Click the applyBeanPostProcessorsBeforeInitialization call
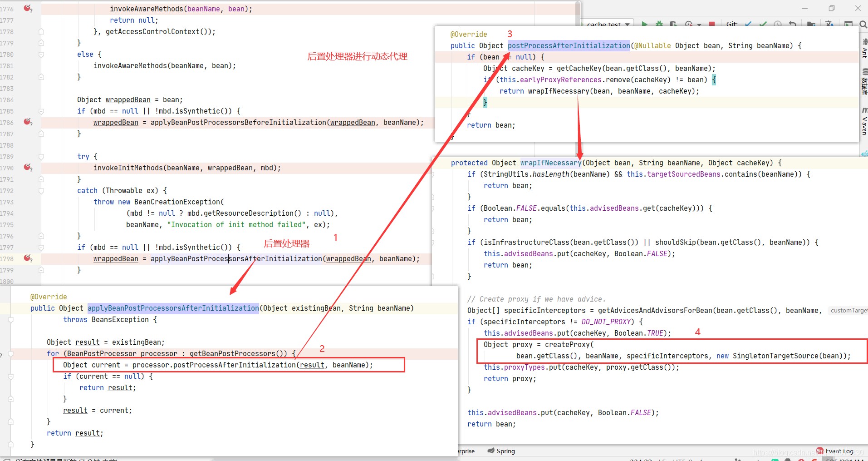 coord(238,123)
